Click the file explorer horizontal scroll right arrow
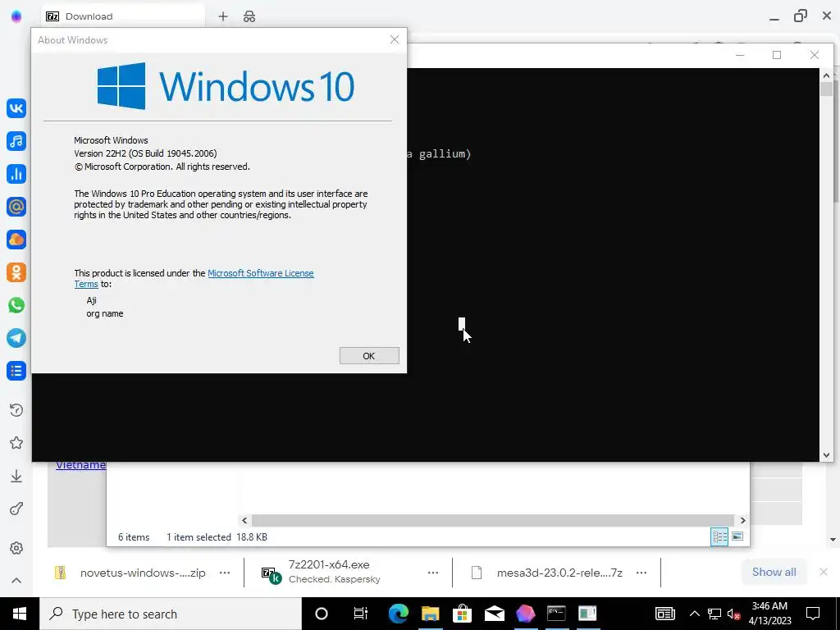The width and height of the screenshot is (840, 630). [x=742, y=520]
